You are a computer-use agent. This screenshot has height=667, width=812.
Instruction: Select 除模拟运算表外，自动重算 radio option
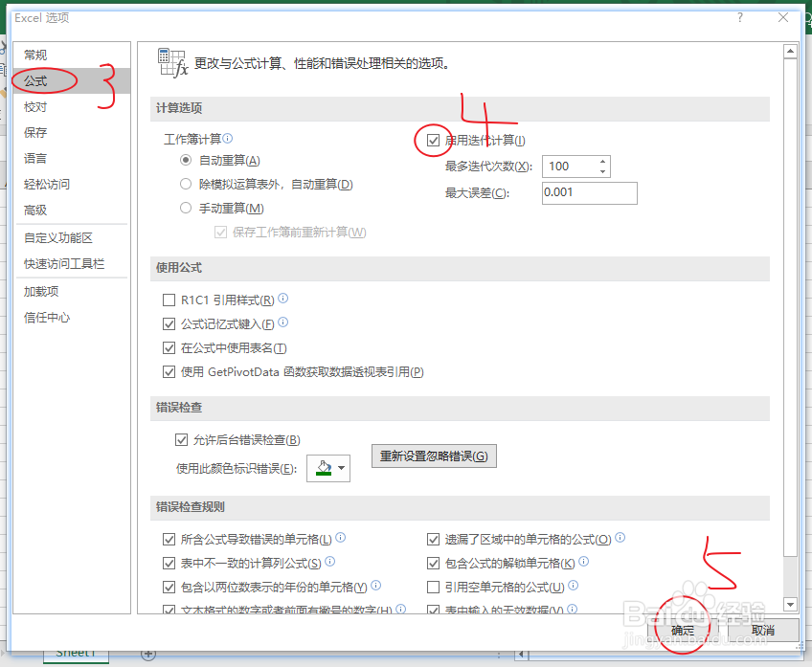[x=186, y=184]
